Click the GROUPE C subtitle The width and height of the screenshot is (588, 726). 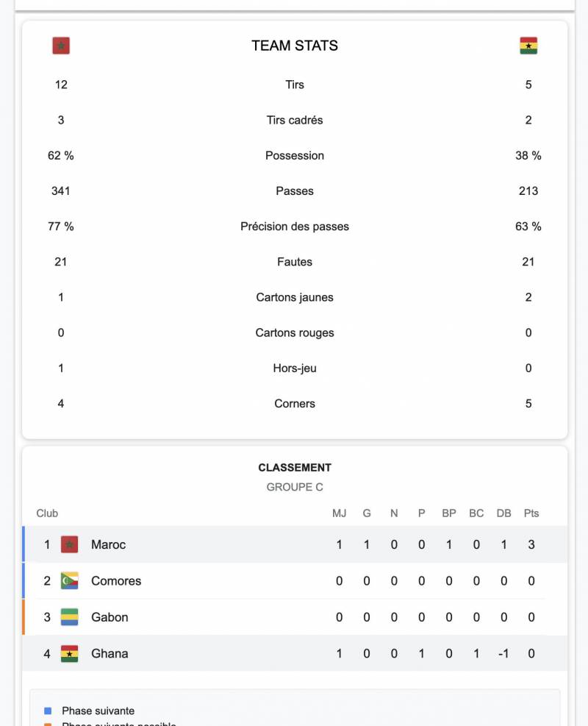(x=295, y=487)
